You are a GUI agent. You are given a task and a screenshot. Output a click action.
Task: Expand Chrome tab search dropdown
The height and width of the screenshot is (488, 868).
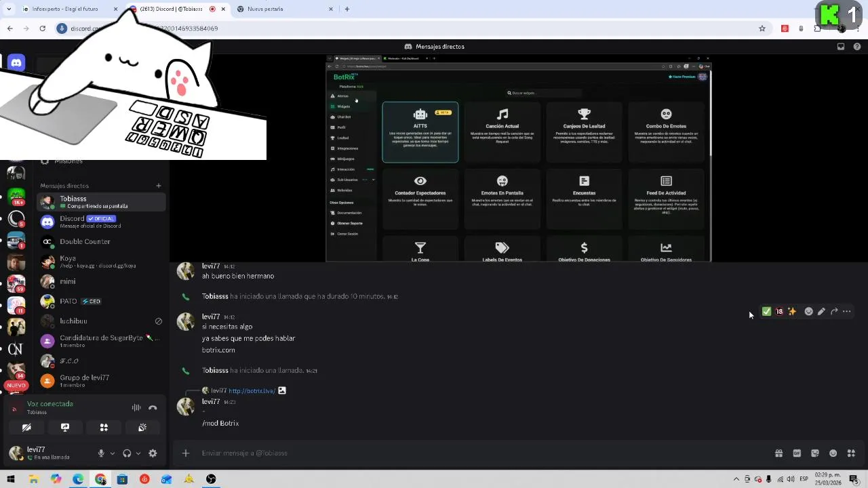9,9
